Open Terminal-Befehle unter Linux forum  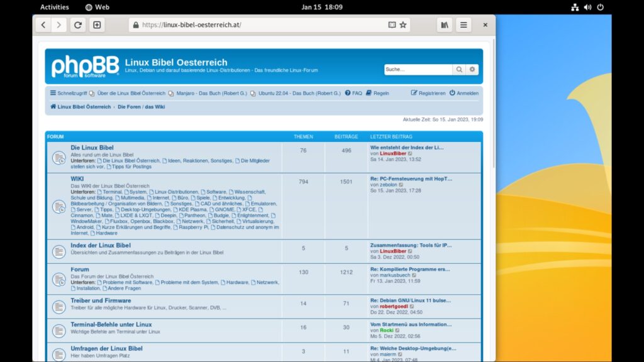[x=111, y=324]
